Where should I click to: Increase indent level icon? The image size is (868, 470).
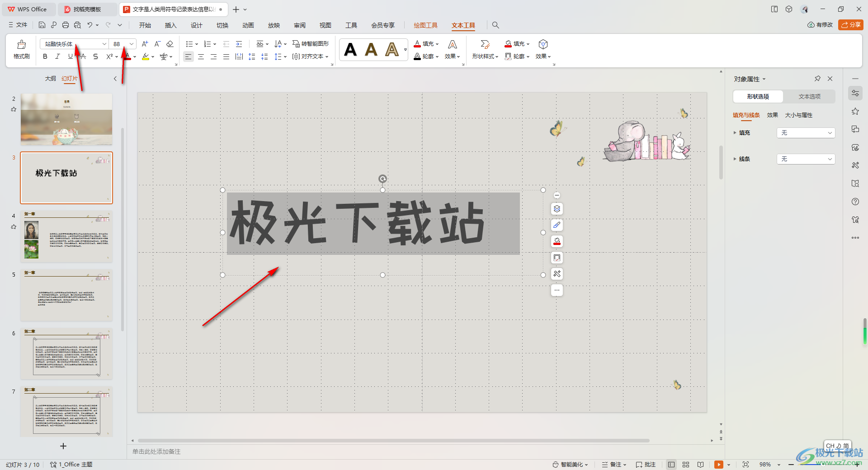coord(239,44)
